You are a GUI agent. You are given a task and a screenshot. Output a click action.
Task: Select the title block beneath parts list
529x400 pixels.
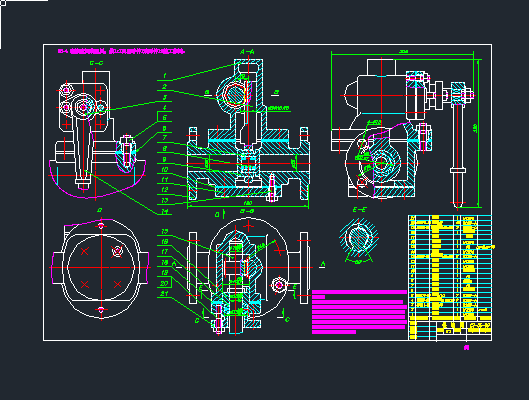point(450,331)
